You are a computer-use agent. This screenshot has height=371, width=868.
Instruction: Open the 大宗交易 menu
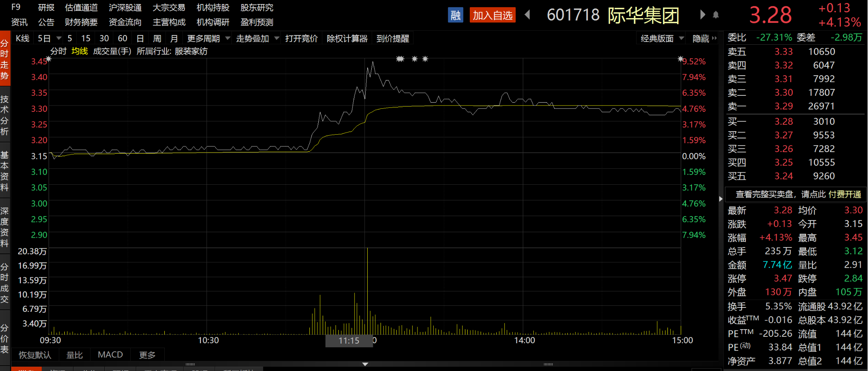click(x=169, y=7)
